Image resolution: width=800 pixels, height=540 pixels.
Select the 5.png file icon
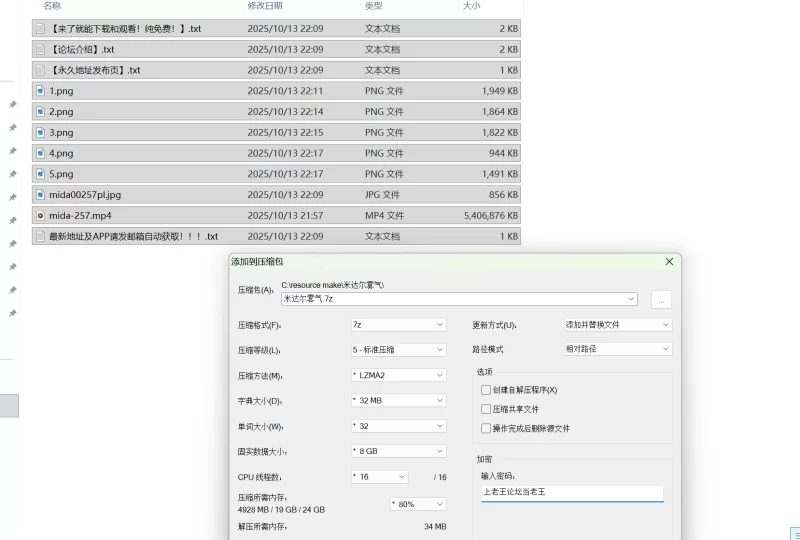click(x=40, y=174)
